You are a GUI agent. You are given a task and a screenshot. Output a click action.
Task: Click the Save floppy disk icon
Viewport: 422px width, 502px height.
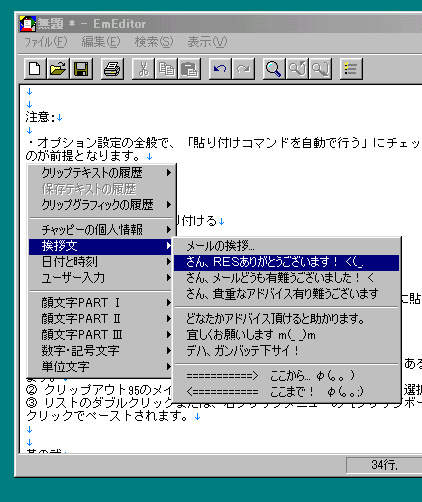[x=81, y=69]
